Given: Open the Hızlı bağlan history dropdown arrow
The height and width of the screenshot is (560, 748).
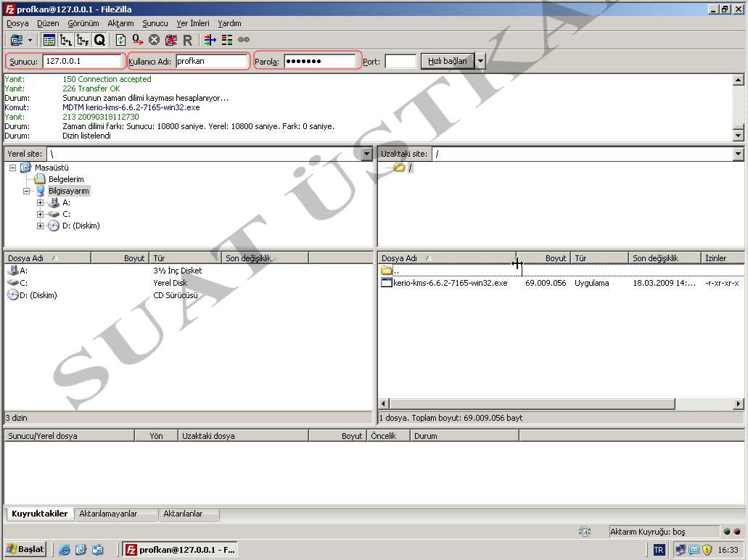Looking at the screenshot, I should [x=480, y=61].
